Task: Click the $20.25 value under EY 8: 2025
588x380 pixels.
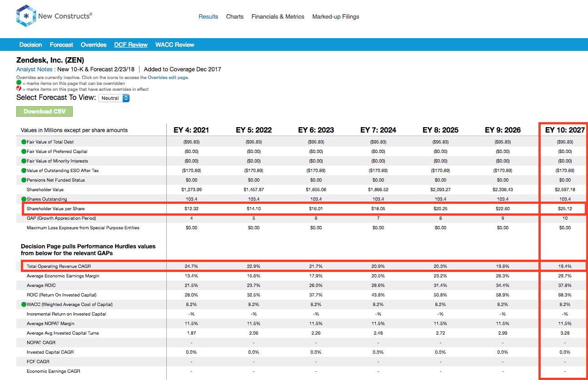Action: coord(440,209)
